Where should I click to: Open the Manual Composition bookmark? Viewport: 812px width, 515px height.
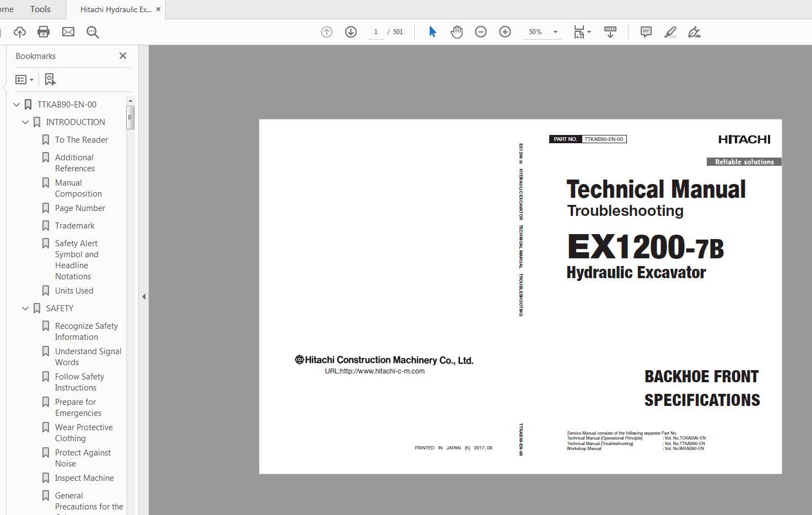click(78, 188)
